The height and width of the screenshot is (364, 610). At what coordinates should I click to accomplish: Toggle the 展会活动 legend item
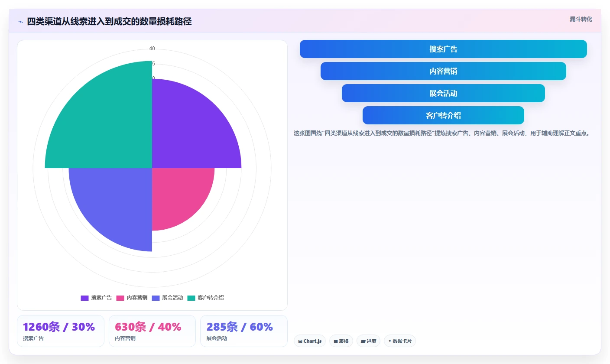pyautogui.click(x=167, y=298)
